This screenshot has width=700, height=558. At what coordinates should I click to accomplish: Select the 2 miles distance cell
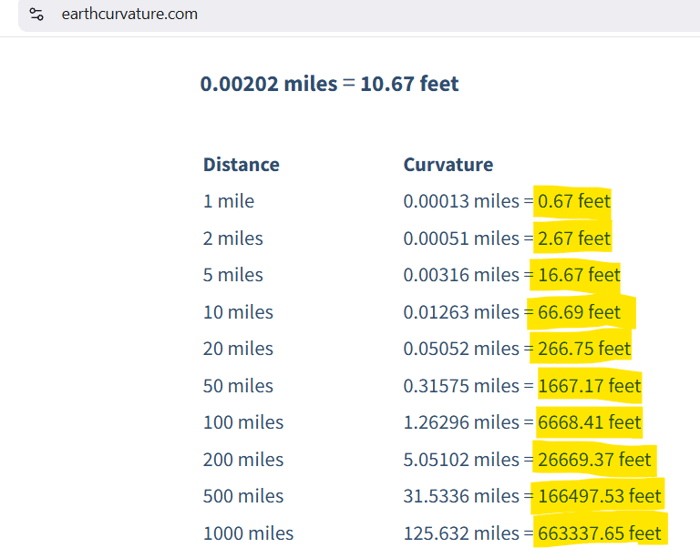pyautogui.click(x=233, y=238)
